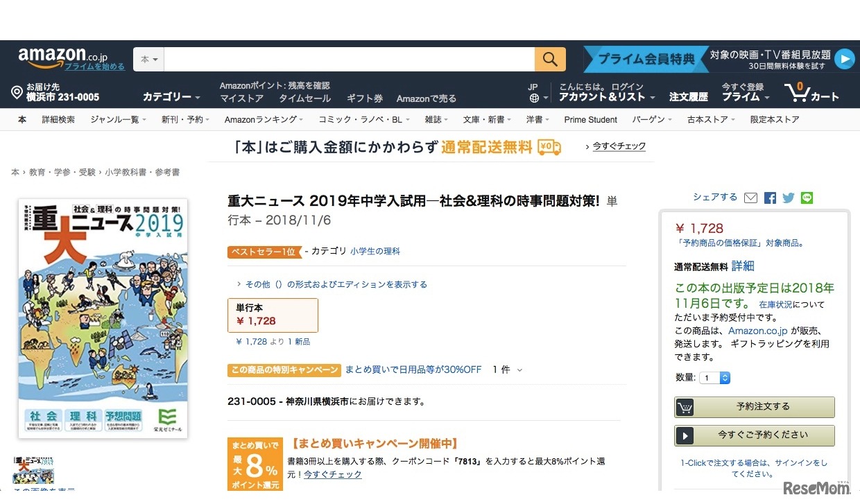Expand その他の形式およびエディション disclosure
The width and height of the screenshot is (860, 504).
click(332, 284)
